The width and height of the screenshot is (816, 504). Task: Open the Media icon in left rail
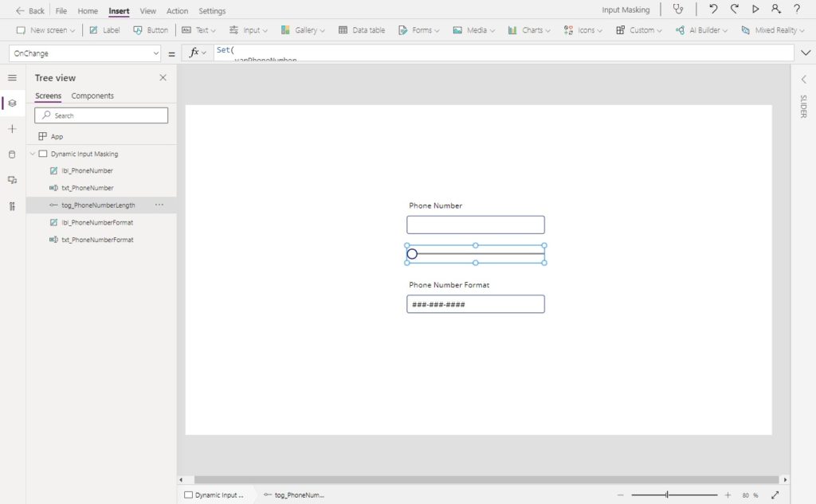(x=13, y=180)
